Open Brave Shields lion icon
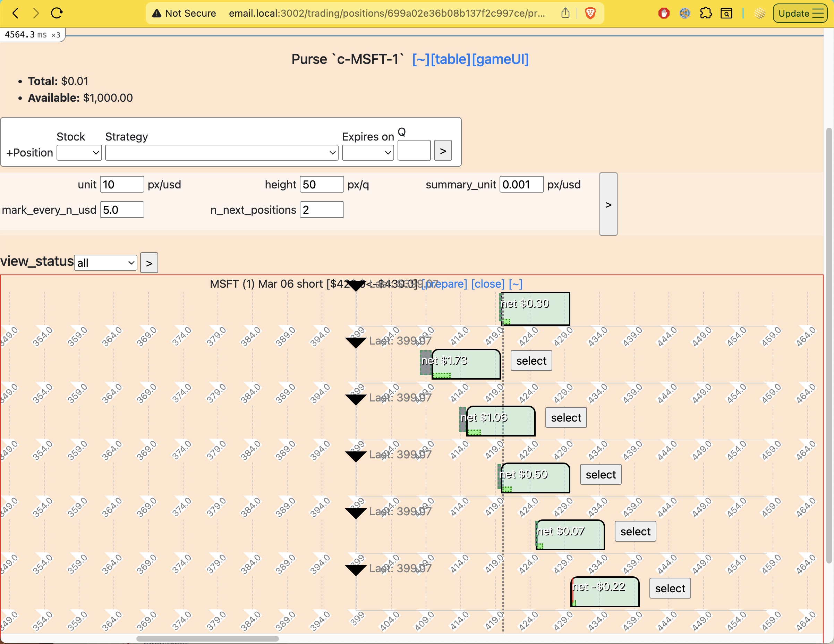This screenshot has width=834, height=644. click(590, 14)
